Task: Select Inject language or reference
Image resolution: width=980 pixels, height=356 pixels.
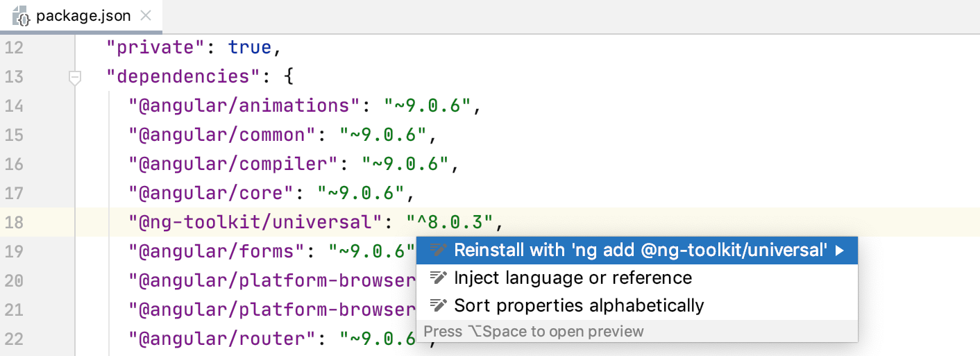Action: (x=636, y=278)
